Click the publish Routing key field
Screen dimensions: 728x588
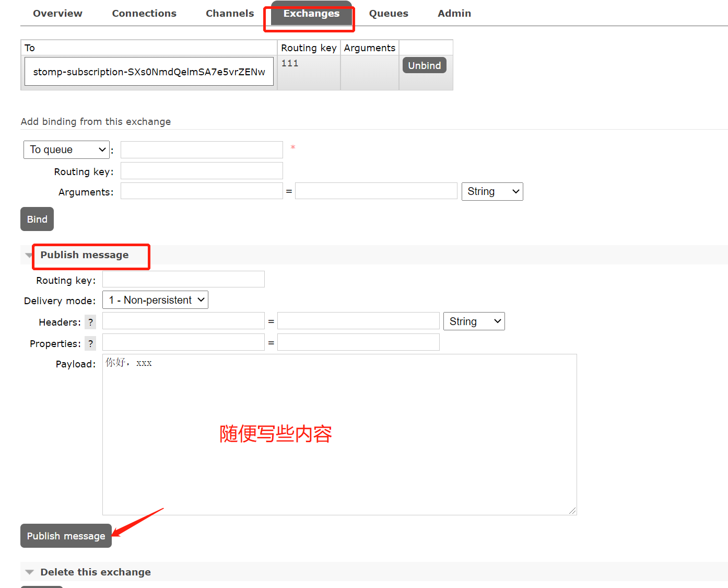[183, 279]
